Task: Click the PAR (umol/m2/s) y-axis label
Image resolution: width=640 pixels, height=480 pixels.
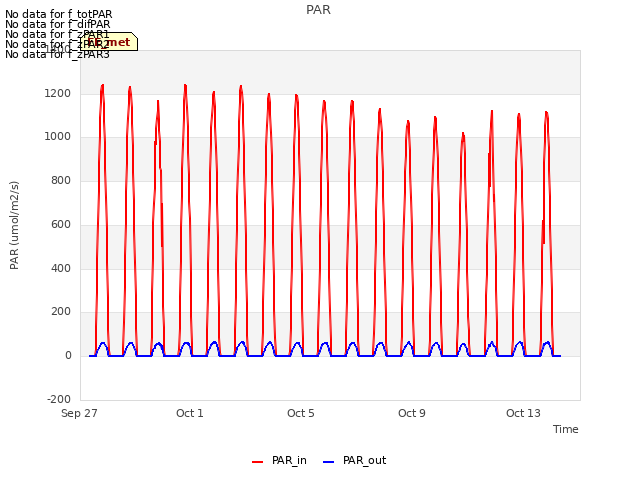Action: coord(14,225)
